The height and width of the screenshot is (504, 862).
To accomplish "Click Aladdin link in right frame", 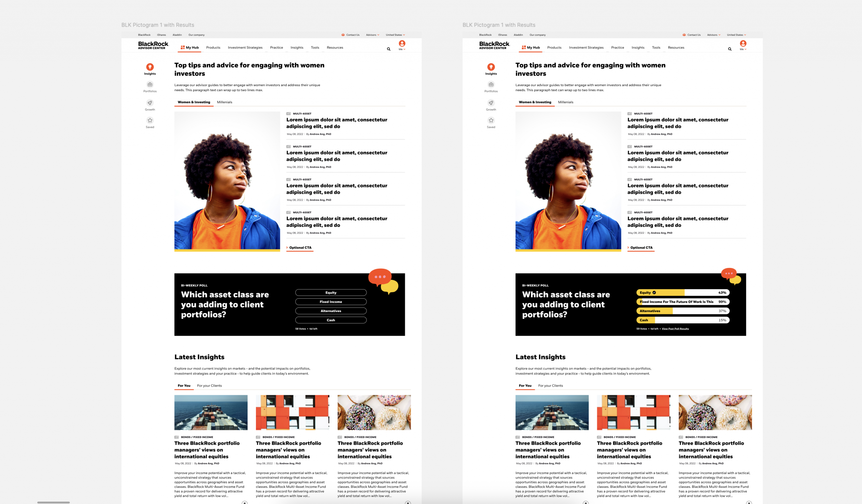I will point(518,35).
